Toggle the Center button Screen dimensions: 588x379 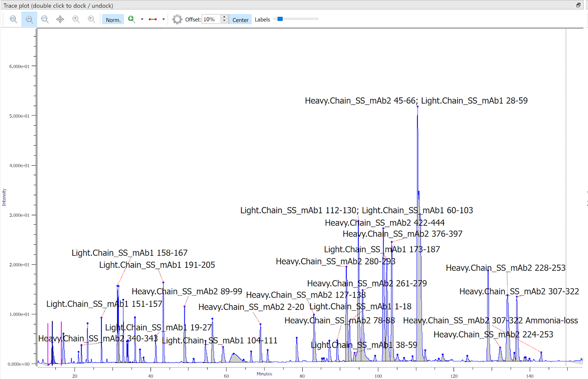pyautogui.click(x=240, y=20)
